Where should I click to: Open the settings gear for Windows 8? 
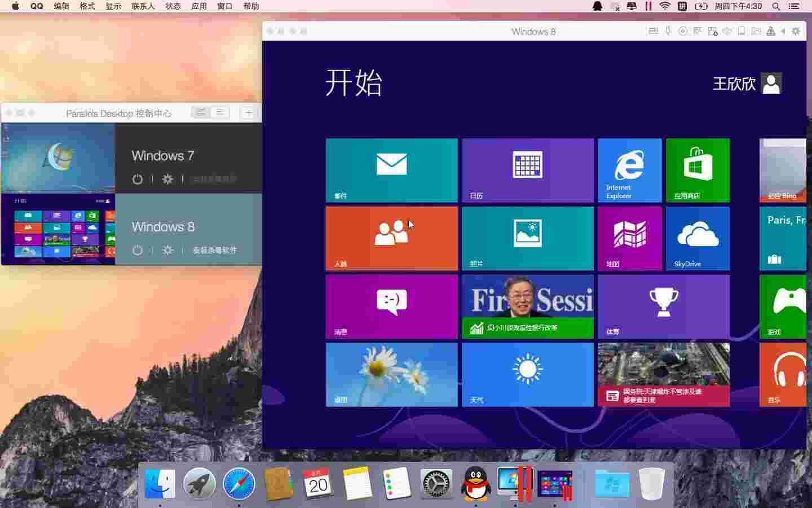167,251
